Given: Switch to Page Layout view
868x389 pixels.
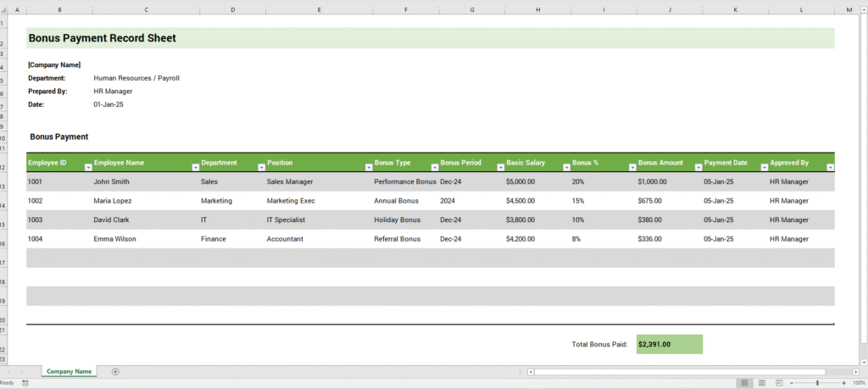Looking at the screenshot, I should (762, 383).
